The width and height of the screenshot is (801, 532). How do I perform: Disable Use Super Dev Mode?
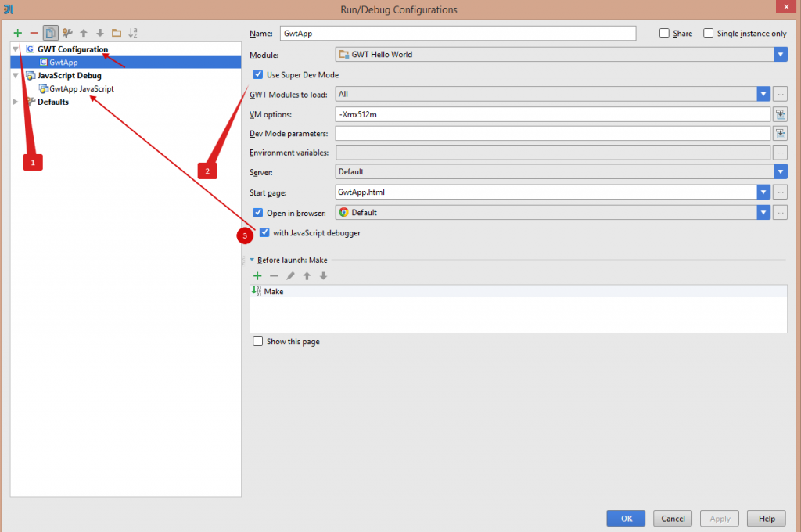[258, 74]
